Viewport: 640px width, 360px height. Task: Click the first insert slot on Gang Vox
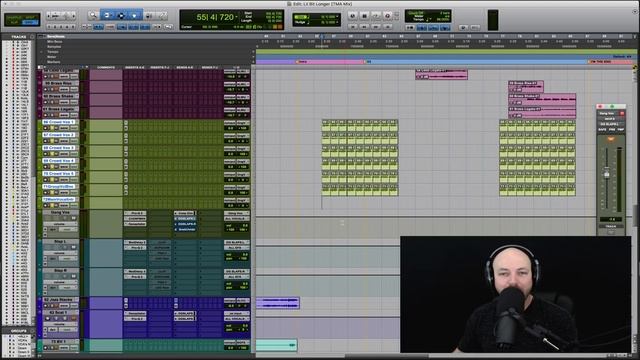click(x=135, y=213)
